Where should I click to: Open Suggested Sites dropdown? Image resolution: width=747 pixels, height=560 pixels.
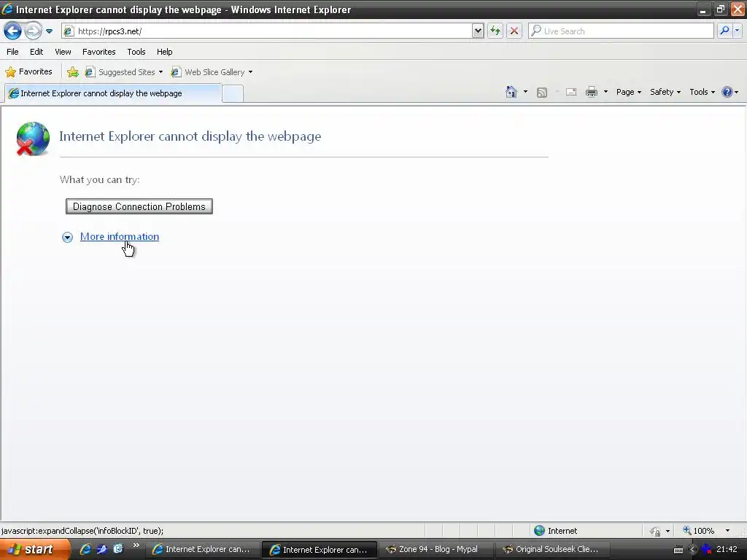coord(124,72)
